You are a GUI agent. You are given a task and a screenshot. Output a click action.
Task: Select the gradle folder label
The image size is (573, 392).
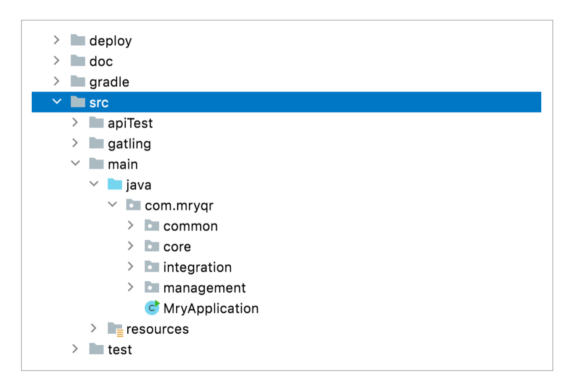(109, 82)
